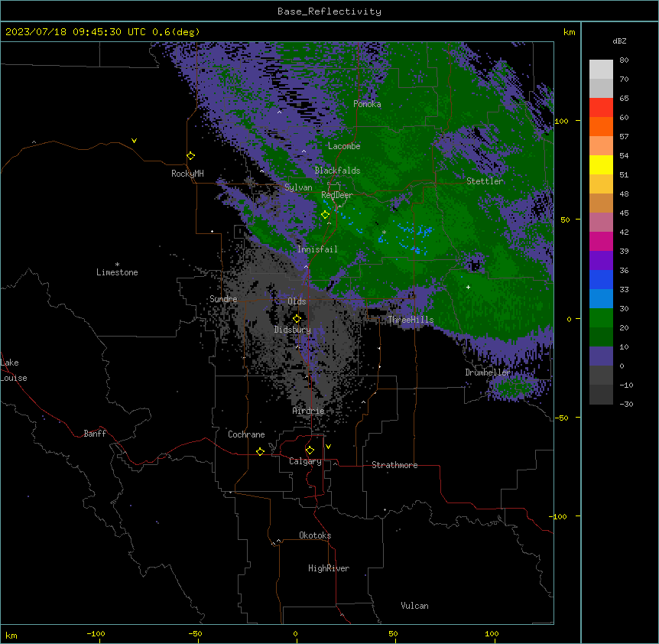The image size is (659, 644).
Task: Click the Banff label
Action: (95, 434)
